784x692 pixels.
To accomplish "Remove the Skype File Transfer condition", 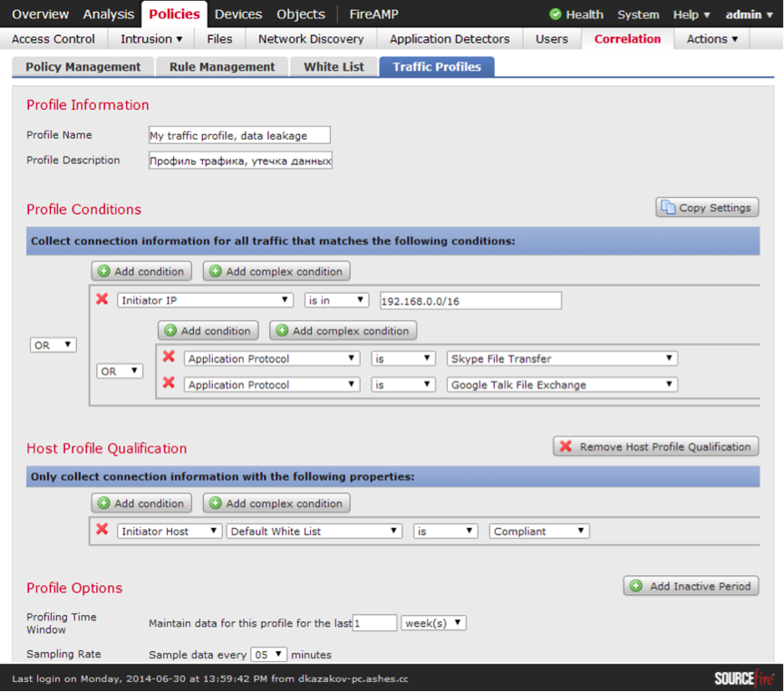I will tap(169, 356).
